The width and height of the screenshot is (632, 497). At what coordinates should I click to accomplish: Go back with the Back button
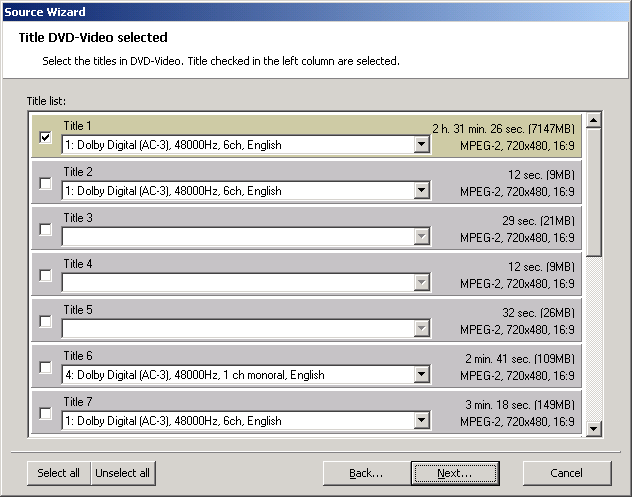point(366,473)
